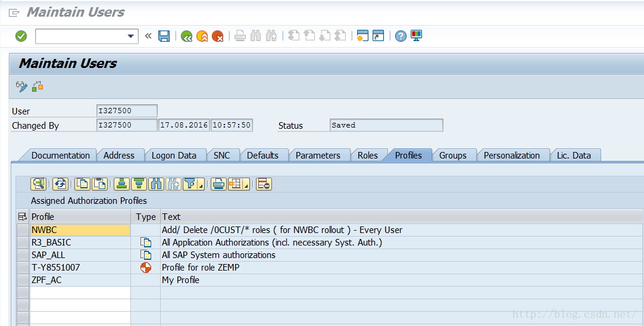Cancel with the red X icon

tap(218, 36)
